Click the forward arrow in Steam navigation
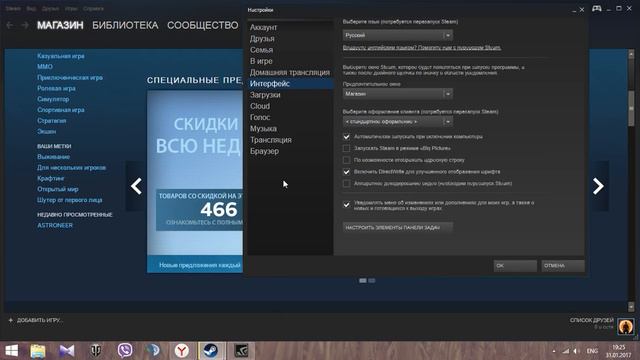The image size is (640, 360). tap(25, 25)
